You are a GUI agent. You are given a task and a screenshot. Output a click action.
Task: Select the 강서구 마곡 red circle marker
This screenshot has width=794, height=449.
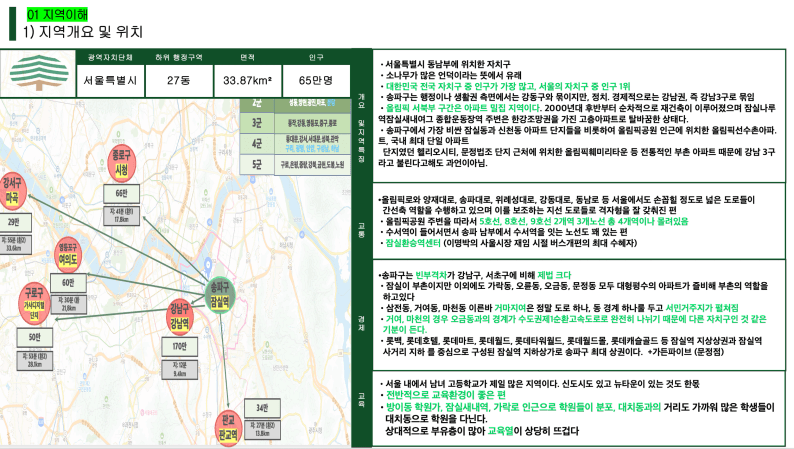pyautogui.click(x=12, y=191)
